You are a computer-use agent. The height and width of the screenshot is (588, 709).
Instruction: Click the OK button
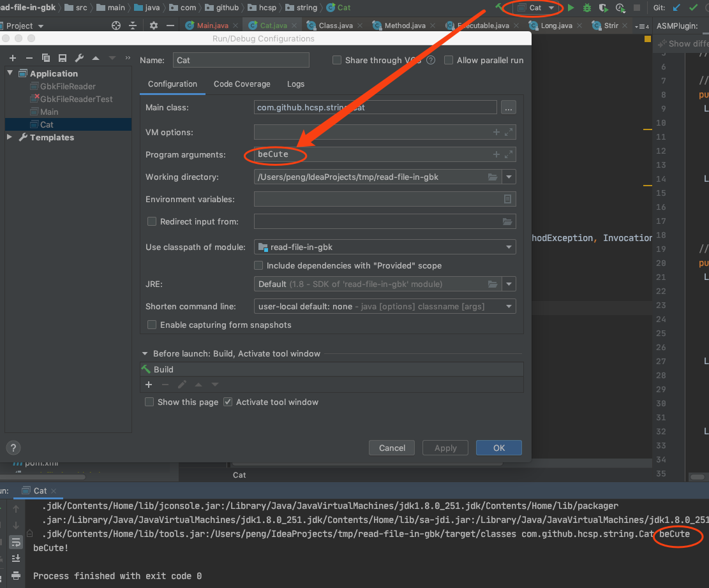tap(499, 448)
